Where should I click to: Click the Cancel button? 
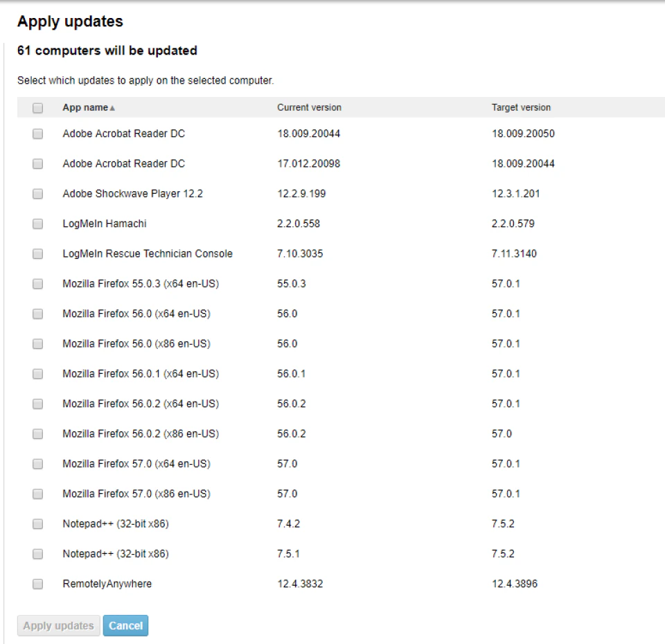(x=125, y=625)
